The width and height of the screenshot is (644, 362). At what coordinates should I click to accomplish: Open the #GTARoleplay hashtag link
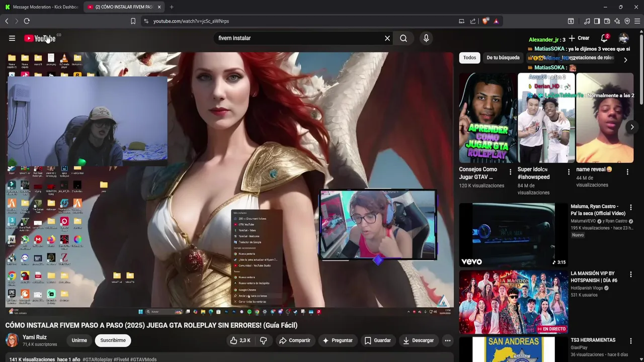(x=97, y=359)
